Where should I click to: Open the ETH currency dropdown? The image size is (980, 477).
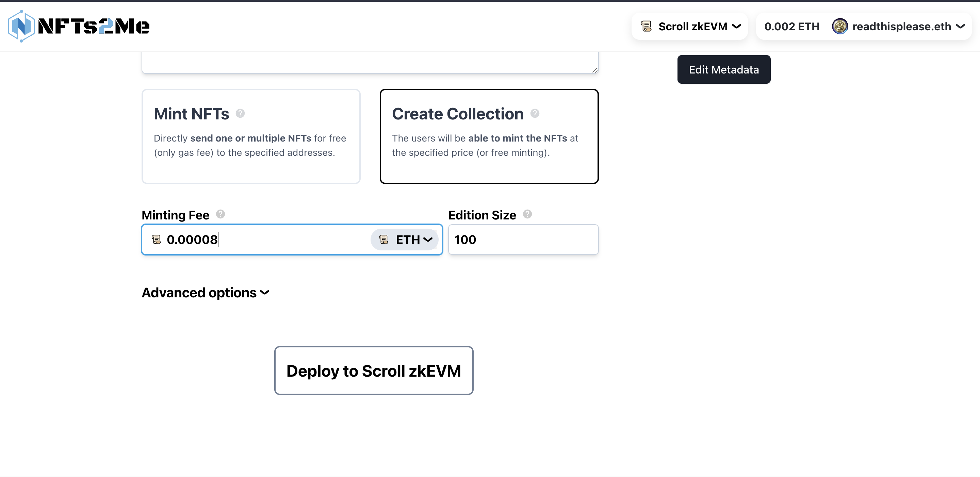pos(404,240)
